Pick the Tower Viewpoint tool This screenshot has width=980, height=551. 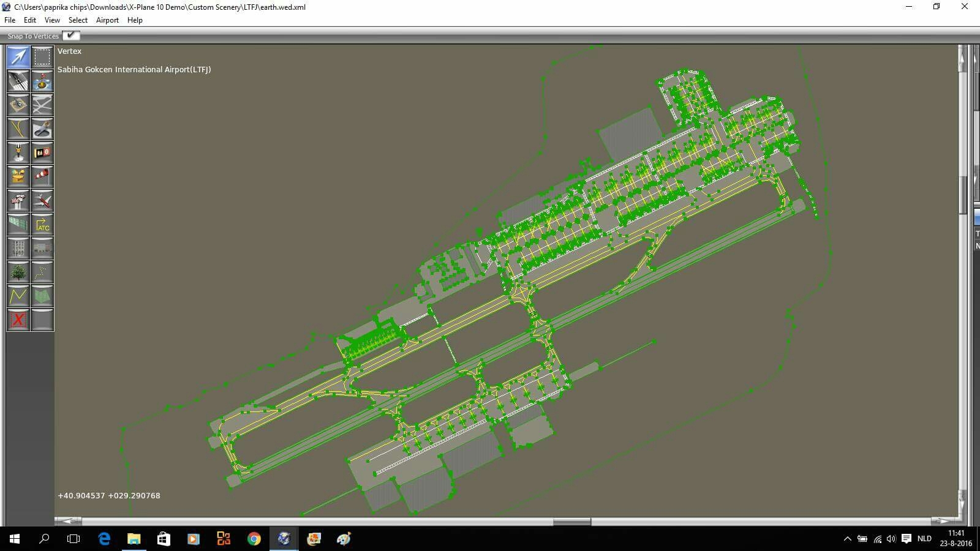click(x=18, y=200)
